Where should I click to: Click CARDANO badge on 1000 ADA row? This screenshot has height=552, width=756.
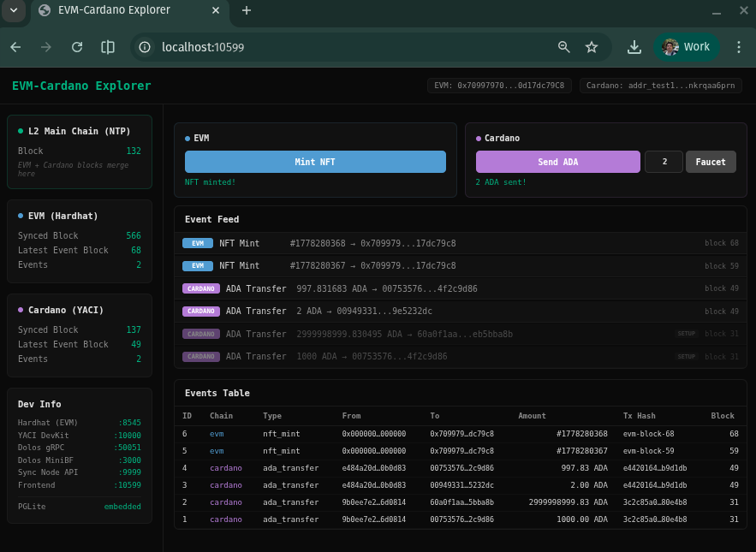201,356
